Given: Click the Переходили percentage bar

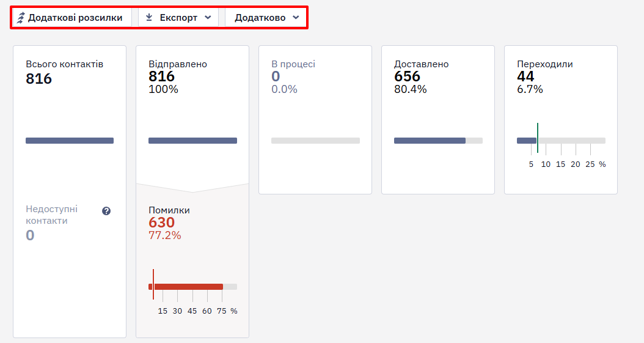Looking at the screenshot, I should point(561,141).
